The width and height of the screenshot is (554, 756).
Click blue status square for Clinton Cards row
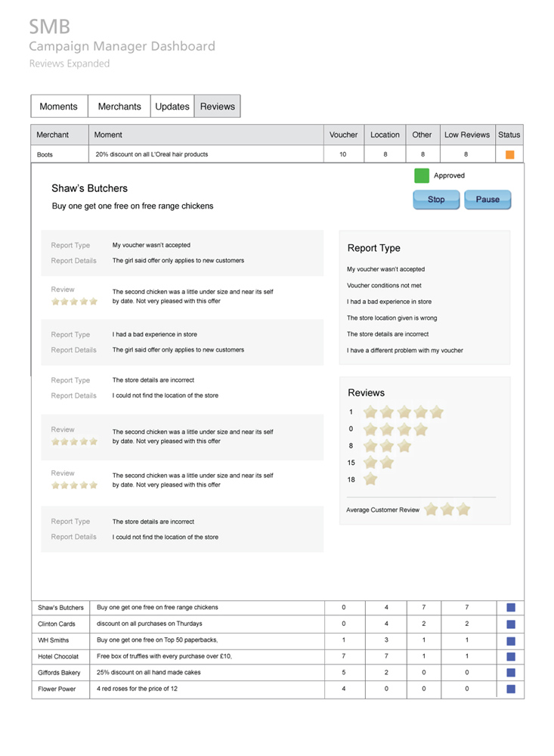pyautogui.click(x=510, y=624)
